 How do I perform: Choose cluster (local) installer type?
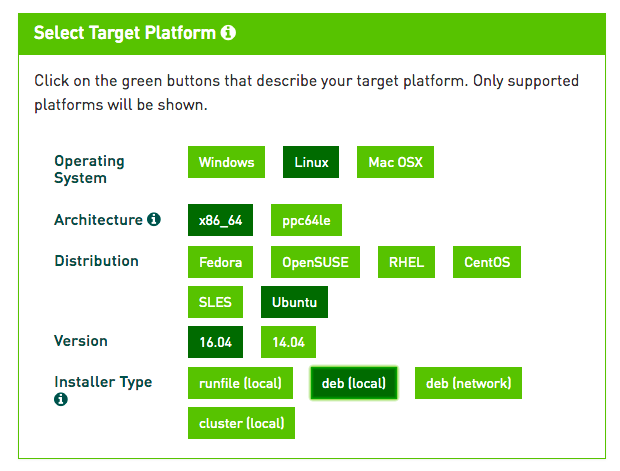coord(241,423)
